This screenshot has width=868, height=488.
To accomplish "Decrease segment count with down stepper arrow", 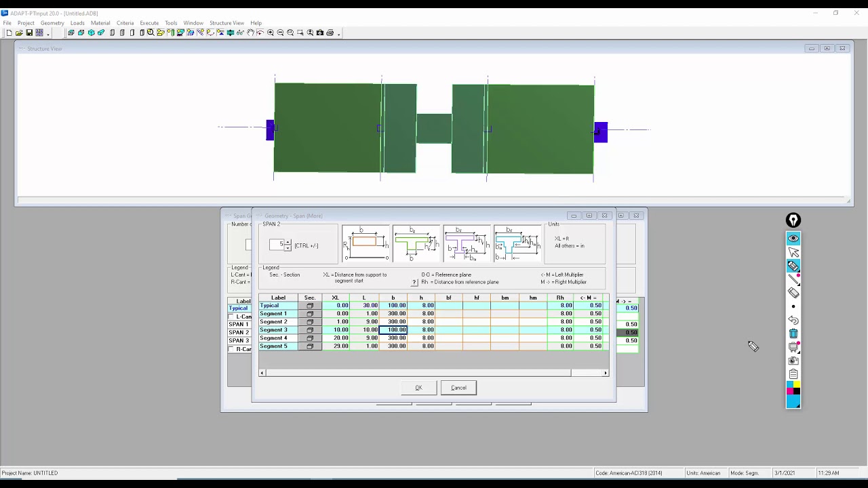I will [x=288, y=248].
